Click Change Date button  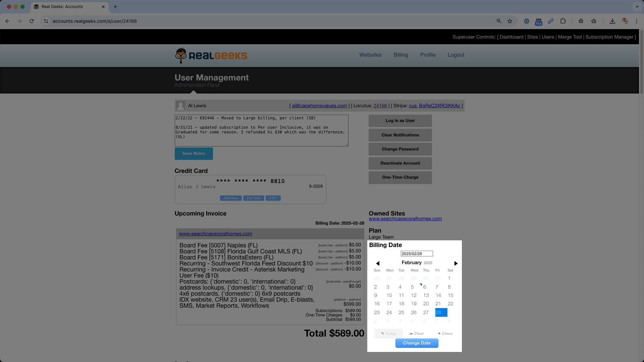pyautogui.click(x=417, y=343)
